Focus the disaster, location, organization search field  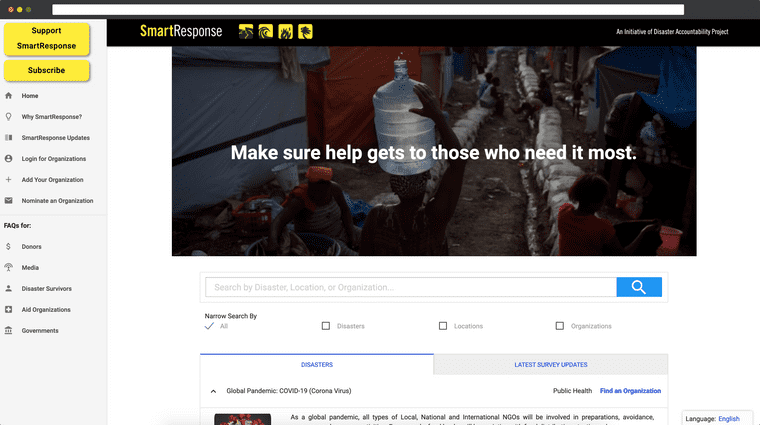point(411,287)
